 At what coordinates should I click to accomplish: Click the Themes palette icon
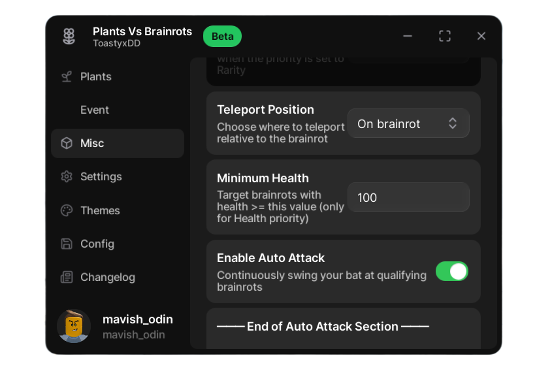point(67,210)
